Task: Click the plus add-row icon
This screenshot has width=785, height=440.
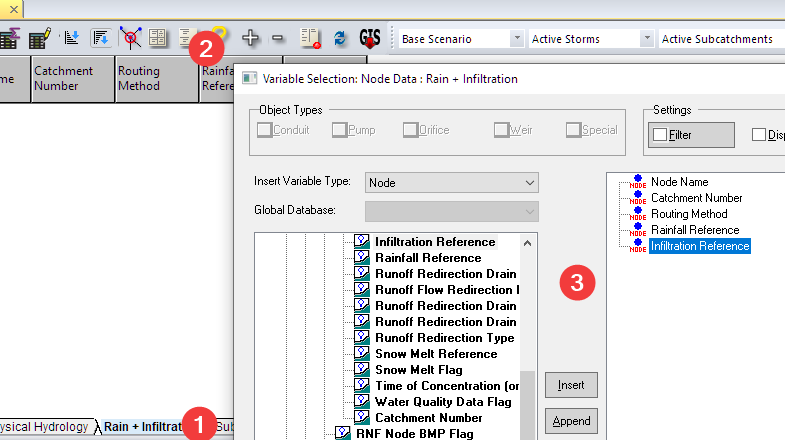Action: 250,38
